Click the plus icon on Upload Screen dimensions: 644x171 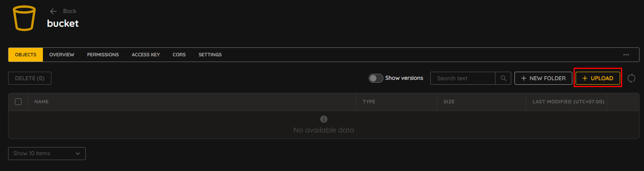coord(584,78)
